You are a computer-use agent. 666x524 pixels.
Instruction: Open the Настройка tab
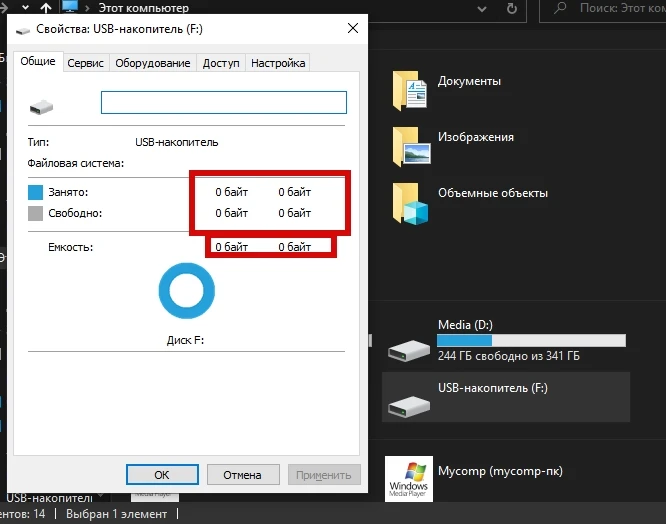pyautogui.click(x=278, y=63)
